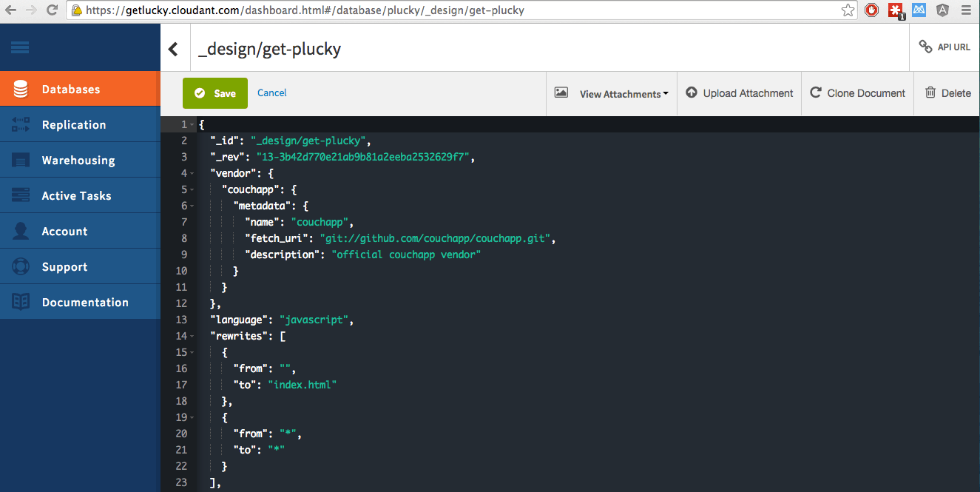The height and width of the screenshot is (492, 980).
Task: Bookmark the page with the star icon
Action: point(848,10)
